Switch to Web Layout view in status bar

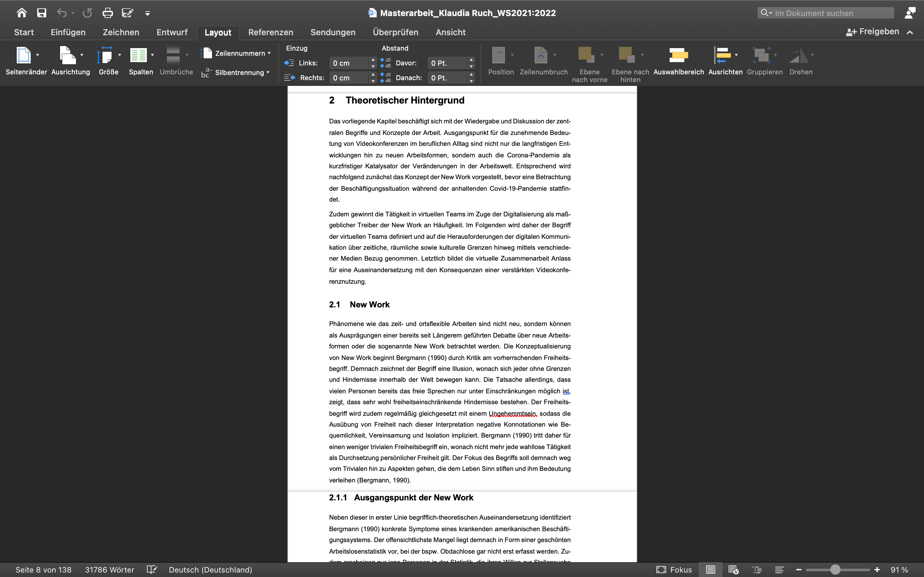point(733,570)
